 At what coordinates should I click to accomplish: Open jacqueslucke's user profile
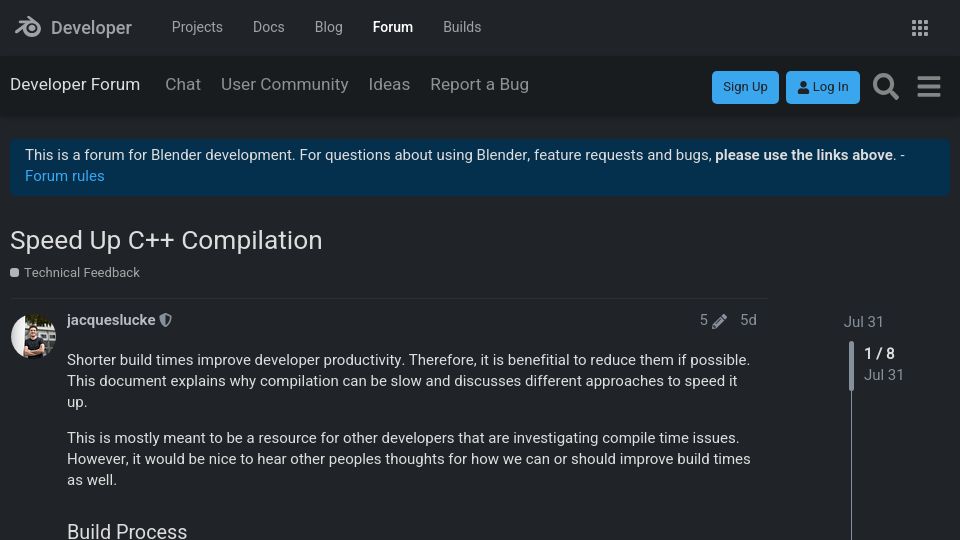pos(111,320)
